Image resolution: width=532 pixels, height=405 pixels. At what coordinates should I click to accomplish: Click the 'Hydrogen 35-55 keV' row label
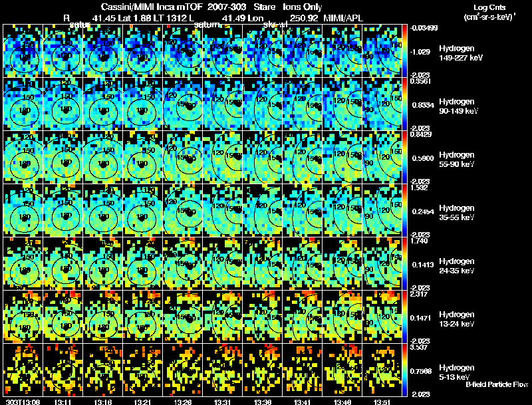(457, 213)
